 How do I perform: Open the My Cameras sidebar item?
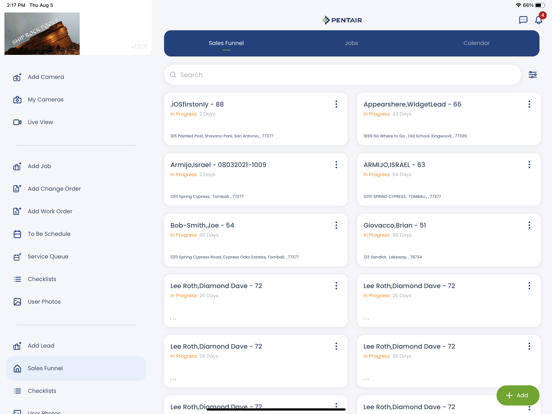pyautogui.click(x=38, y=100)
